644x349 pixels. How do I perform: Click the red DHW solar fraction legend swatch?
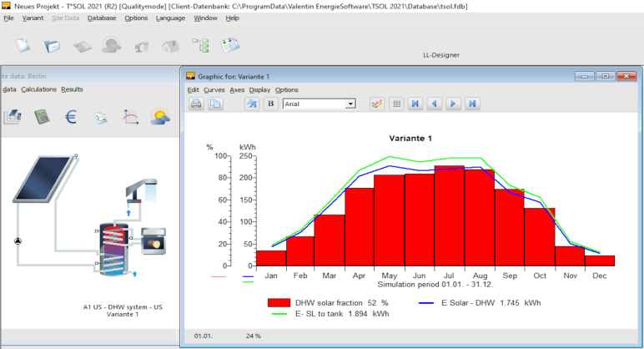pos(278,302)
